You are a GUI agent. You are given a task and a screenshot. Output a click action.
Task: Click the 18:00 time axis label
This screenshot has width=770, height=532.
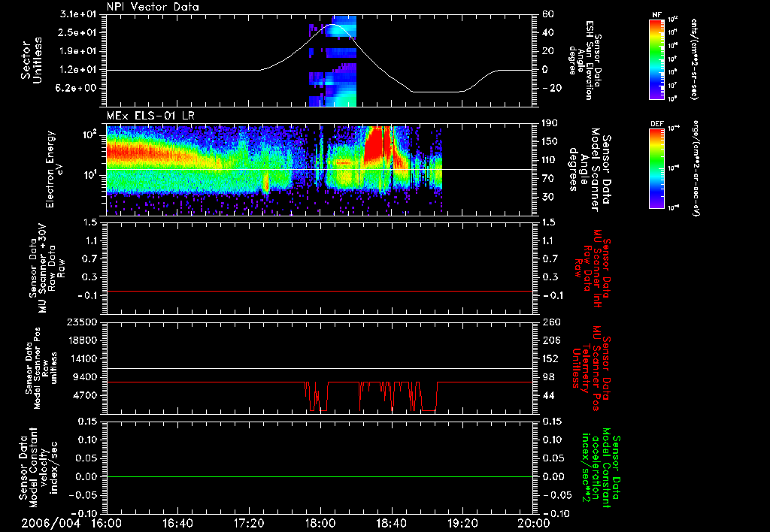320,523
